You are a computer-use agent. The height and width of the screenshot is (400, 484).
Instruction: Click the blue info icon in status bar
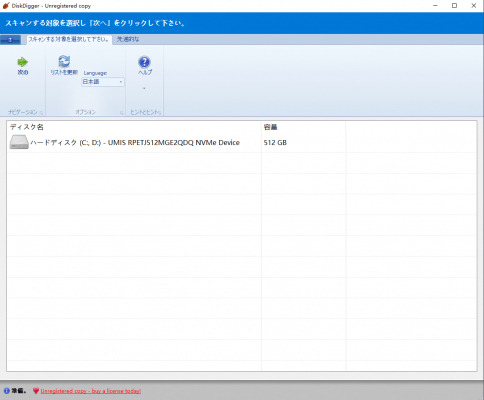[6, 391]
